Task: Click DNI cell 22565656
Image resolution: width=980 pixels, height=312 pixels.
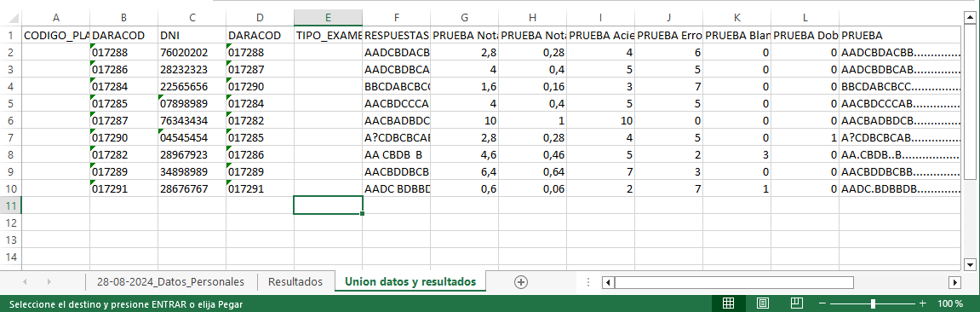Action: click(192, 87)
